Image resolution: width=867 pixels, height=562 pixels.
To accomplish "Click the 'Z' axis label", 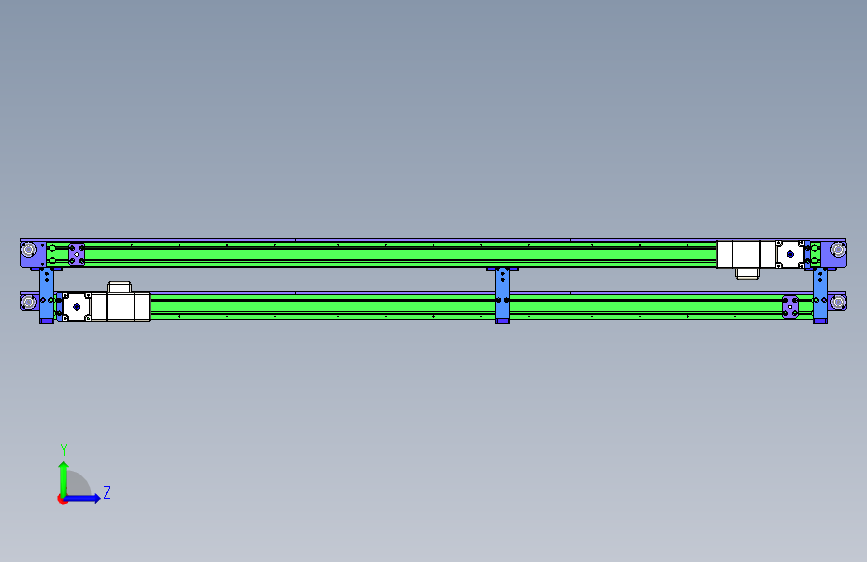I will [x=107, y=492].
